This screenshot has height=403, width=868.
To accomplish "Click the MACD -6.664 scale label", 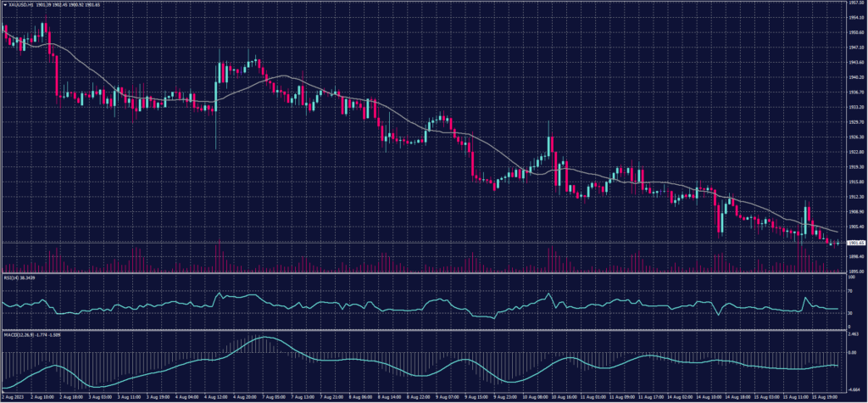I will tap(853, 387).
